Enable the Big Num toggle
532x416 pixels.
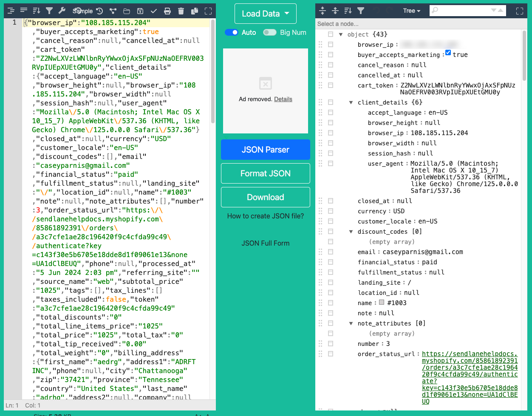[x=270, y=32]
